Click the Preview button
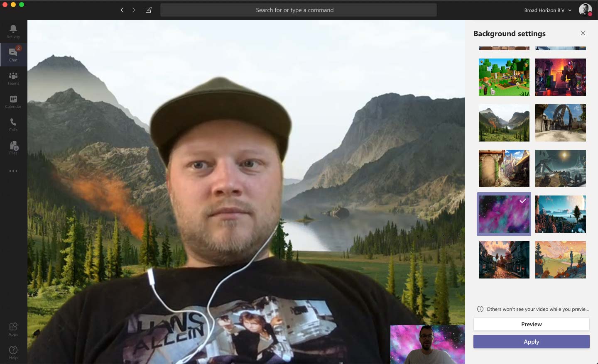 (x=532, y=324)
